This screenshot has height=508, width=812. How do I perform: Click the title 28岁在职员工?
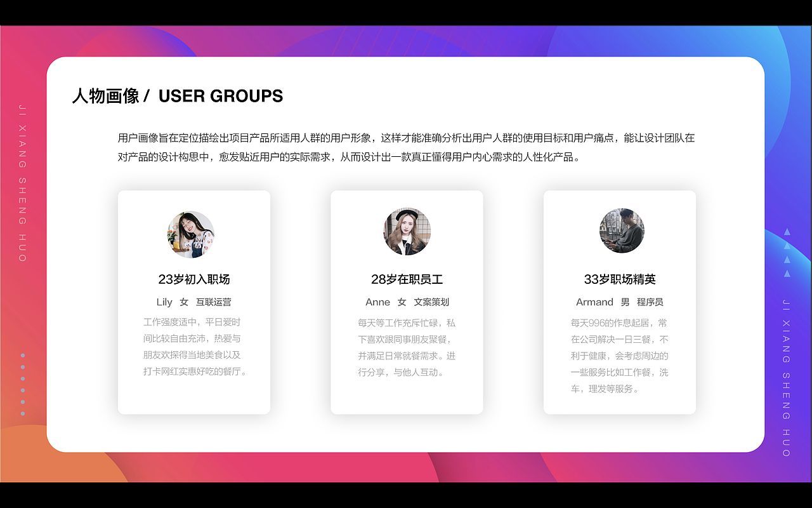click(x=407, y=279)
